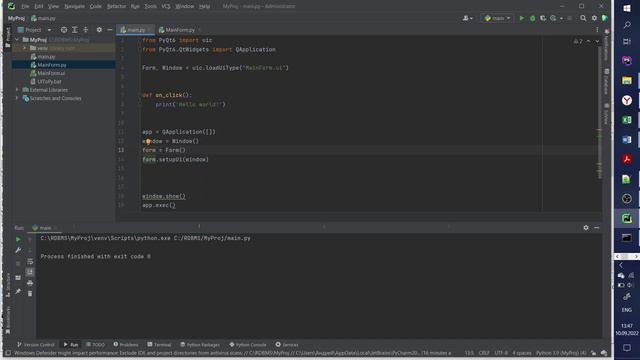Open the Notifications side panel tab

coord(607,45)
